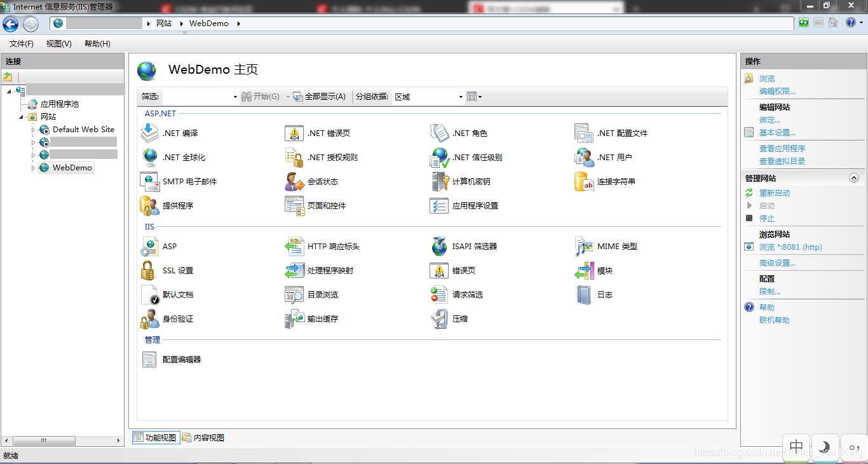
Task: Open the .NET 编译 feature icon
Action: [x=149, y=133]
